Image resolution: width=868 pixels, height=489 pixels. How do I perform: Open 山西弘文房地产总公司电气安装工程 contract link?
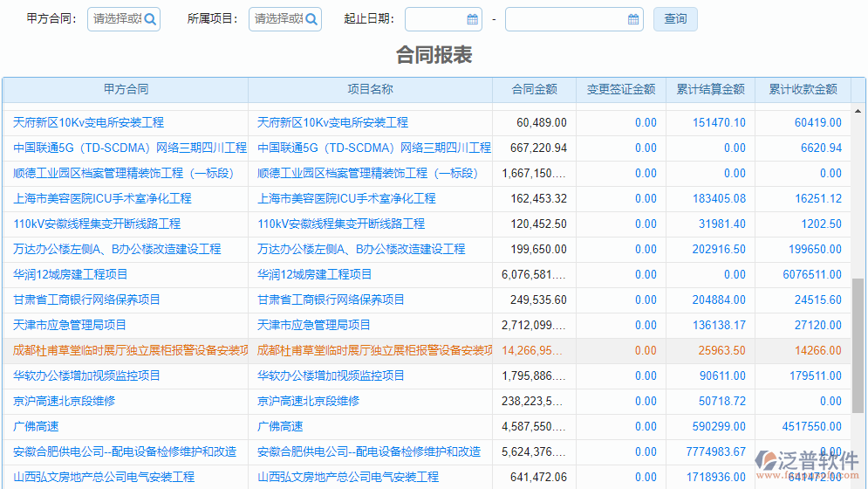(x=104, y=478)
